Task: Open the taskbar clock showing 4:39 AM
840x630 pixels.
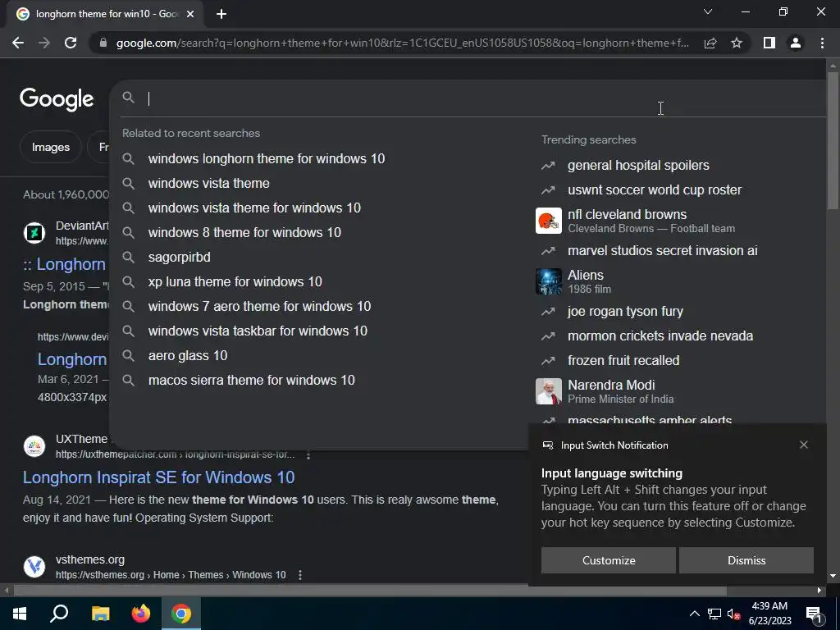Action: (769, 614)
